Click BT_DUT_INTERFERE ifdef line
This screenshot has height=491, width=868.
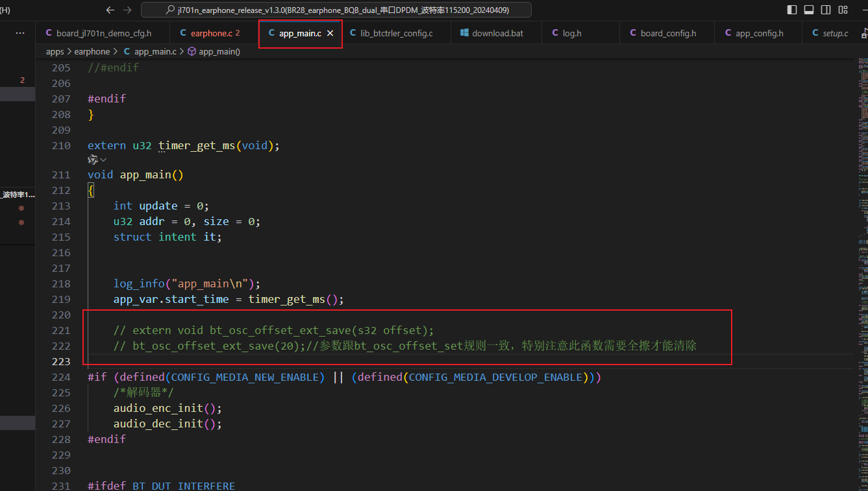tap(161, 486)
